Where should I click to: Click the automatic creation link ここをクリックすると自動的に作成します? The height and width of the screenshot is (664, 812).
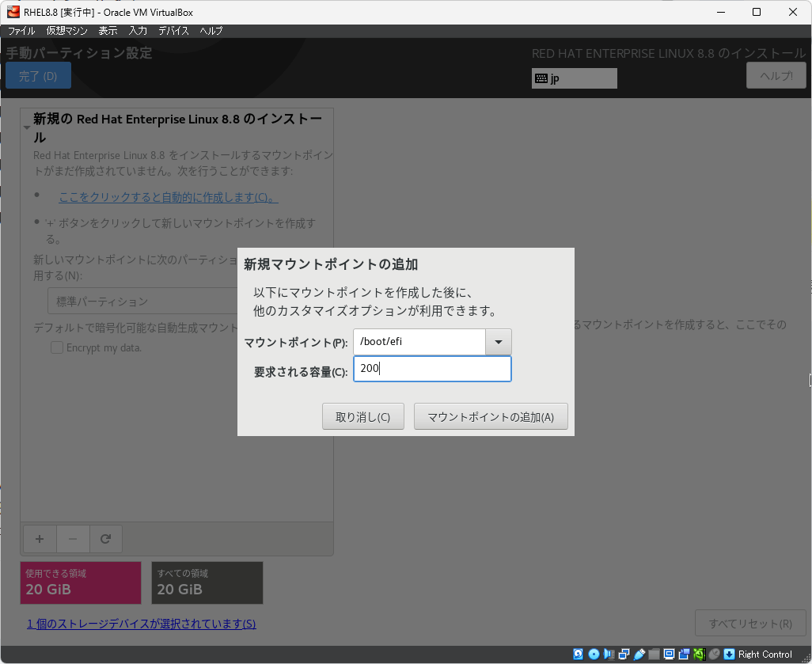click(x=169, y=197)
